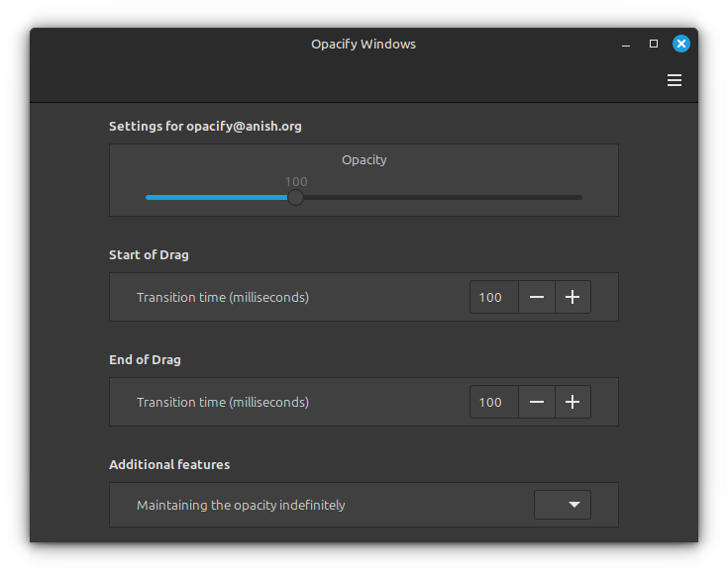The image size is (728, 574).
Task: Click the Settings for opacify@anish.org heading
Action: [x=205, y=126]
